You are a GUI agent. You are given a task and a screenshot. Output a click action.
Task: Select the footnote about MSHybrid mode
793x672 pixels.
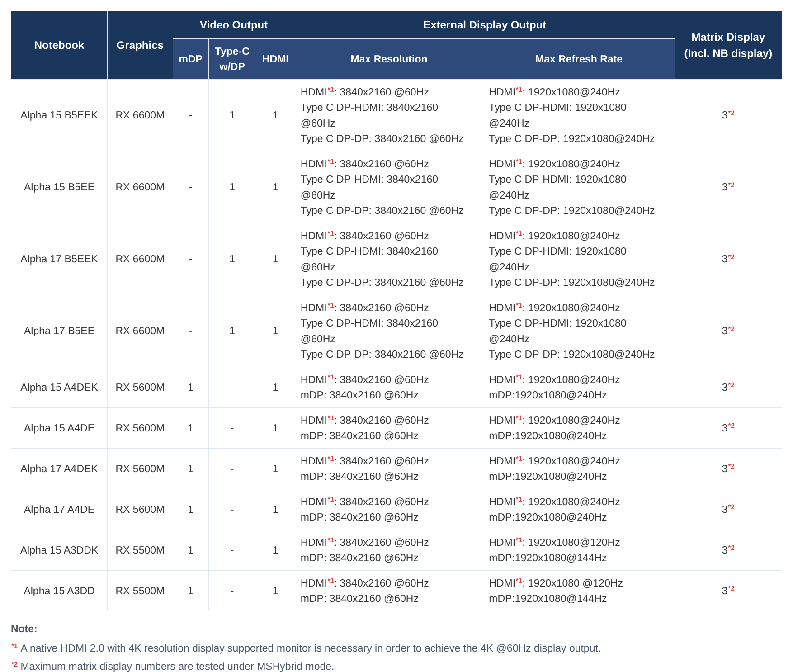[x=173, y=666]
